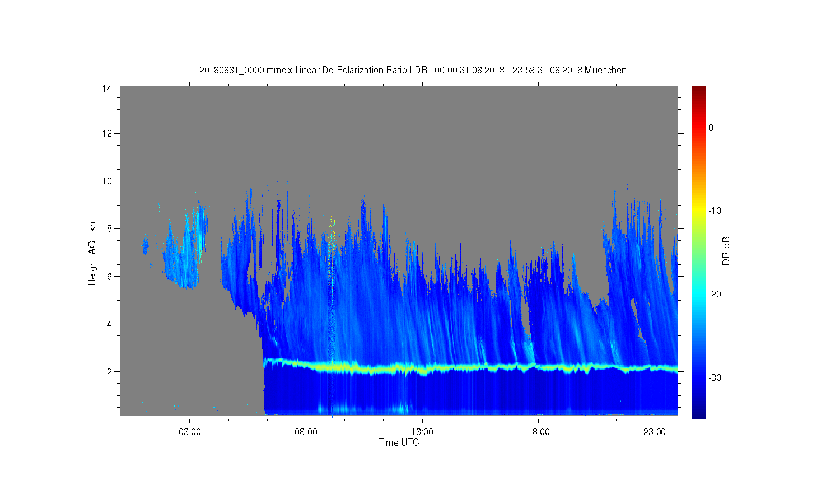840x504 pixels.
Task: Click the 'LDR dB' colorbar label
Action: 726,254
